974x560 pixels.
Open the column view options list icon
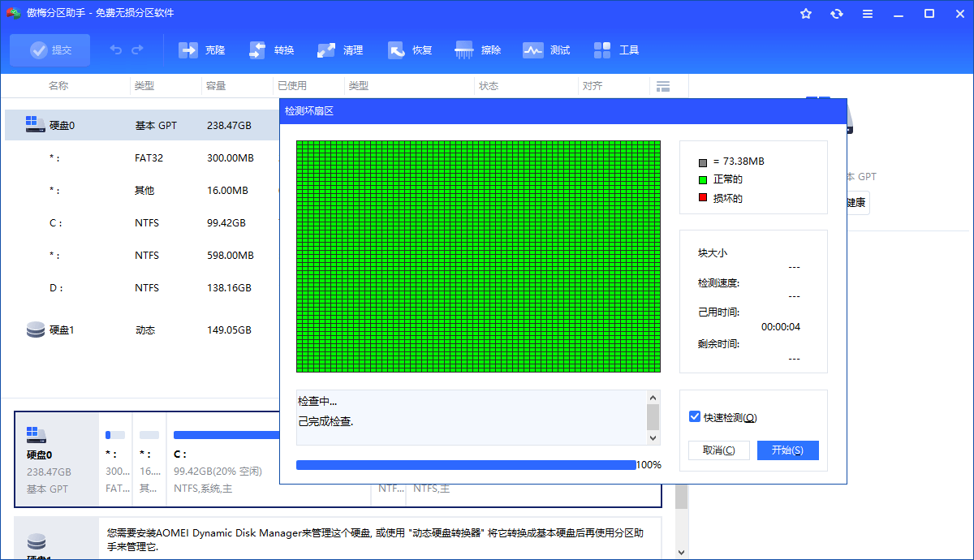click(663, 86)
